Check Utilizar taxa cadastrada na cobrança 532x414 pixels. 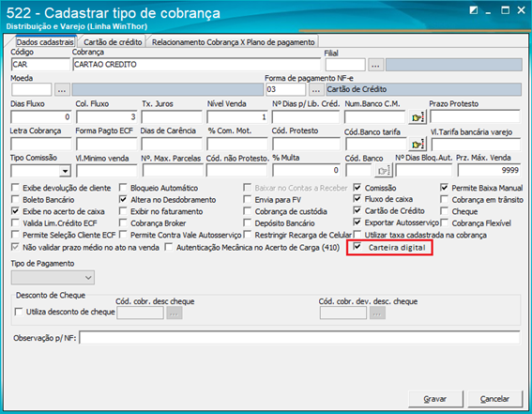click(x=357, y=235)
